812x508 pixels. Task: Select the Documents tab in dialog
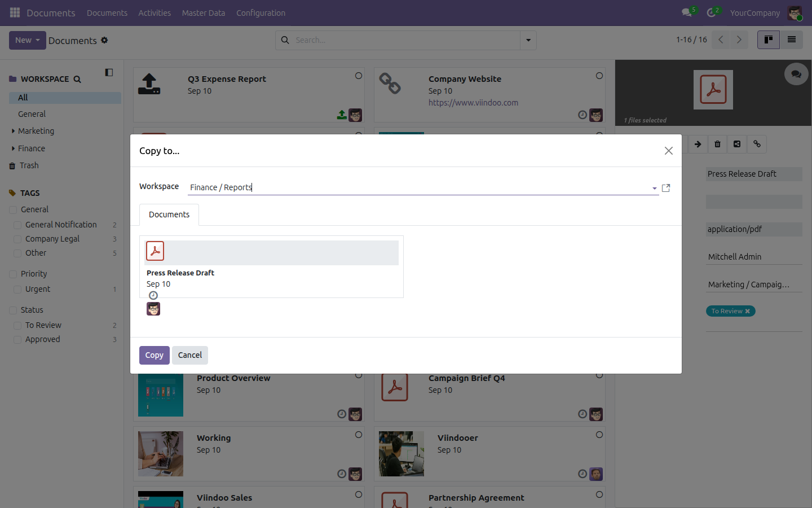[169, 214]
